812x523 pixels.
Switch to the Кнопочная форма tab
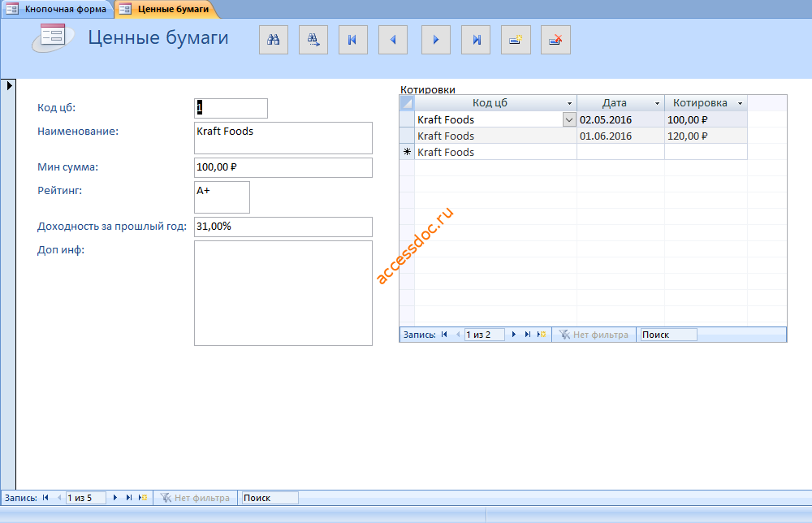(57, 9)
